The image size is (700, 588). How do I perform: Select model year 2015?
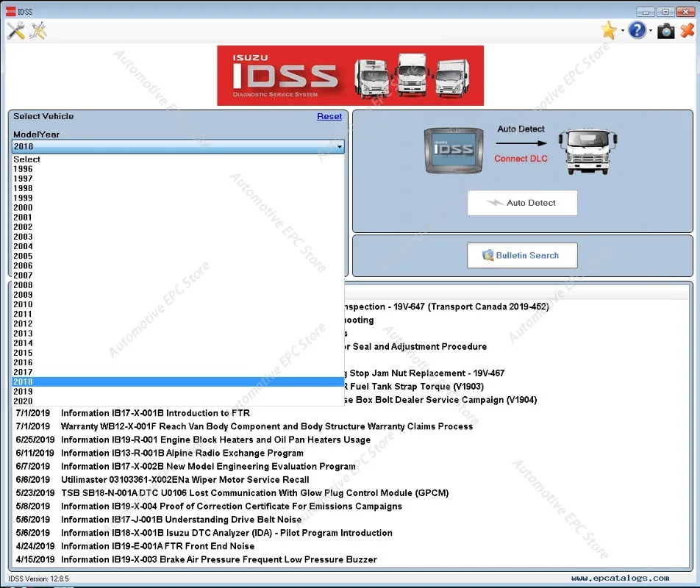[x=178, y=353]
